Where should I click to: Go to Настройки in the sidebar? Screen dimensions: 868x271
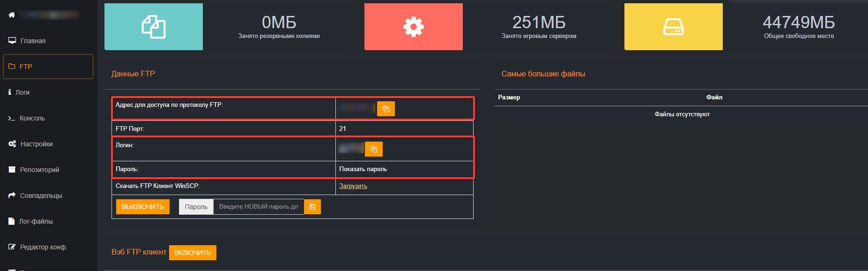(36, 144)
